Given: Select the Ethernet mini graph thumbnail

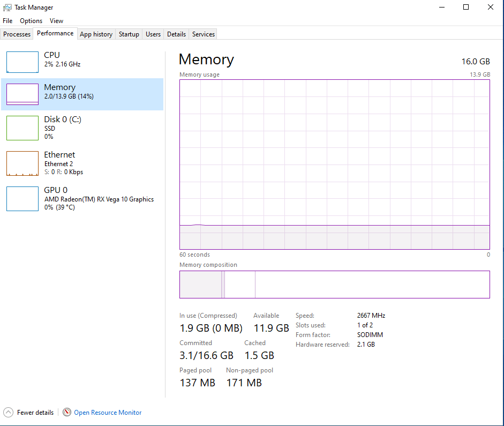Looking at the screenshot, I should (x=22, y=163).
